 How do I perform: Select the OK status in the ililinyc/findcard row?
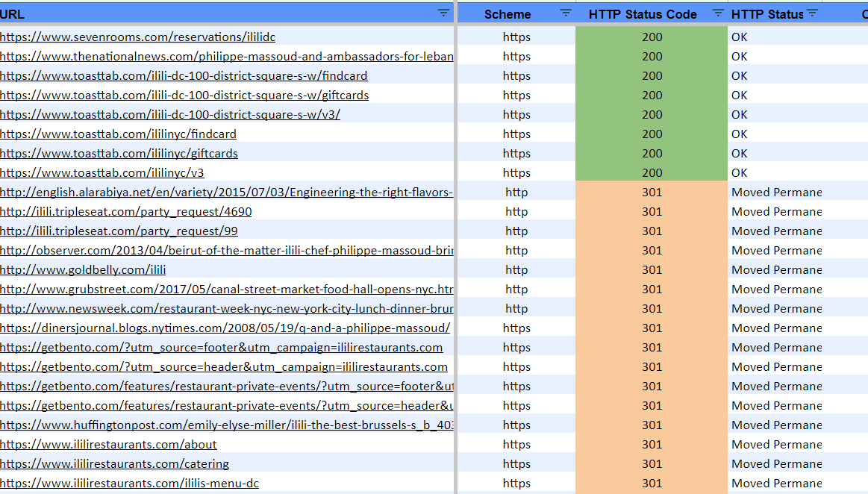739,134
